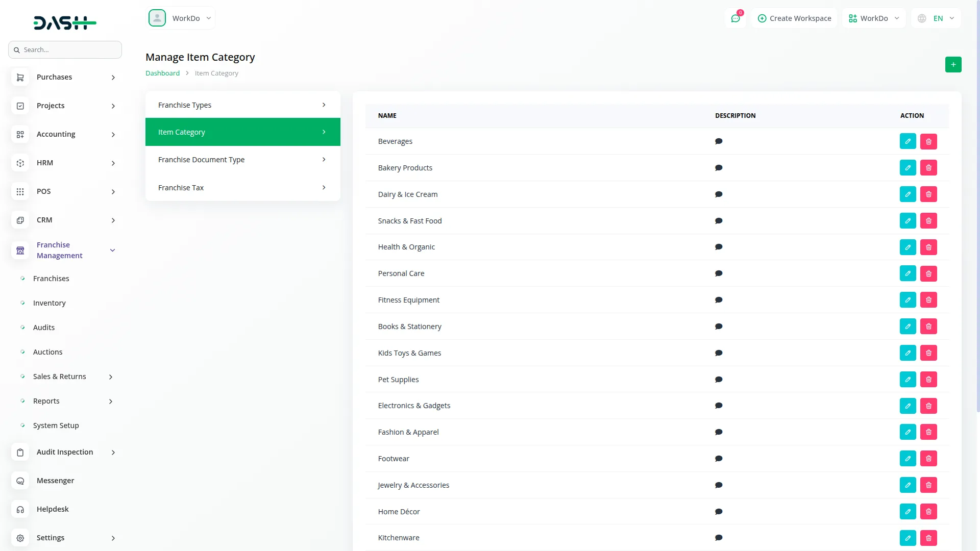980x551 pixels.
Task: Open the chat notifications icon
Action: [736, 18]
